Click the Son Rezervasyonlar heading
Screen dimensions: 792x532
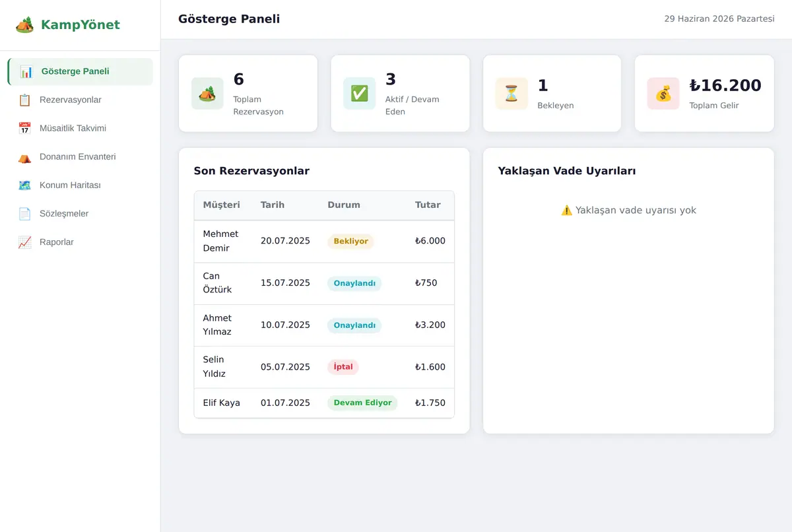click(x=251, y=171)
